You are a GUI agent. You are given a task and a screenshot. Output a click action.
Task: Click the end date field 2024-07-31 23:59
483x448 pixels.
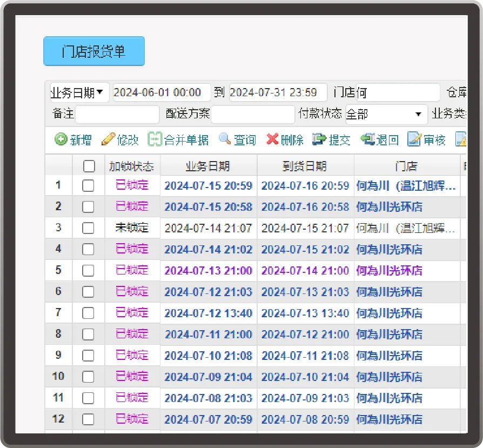point(278,92)
